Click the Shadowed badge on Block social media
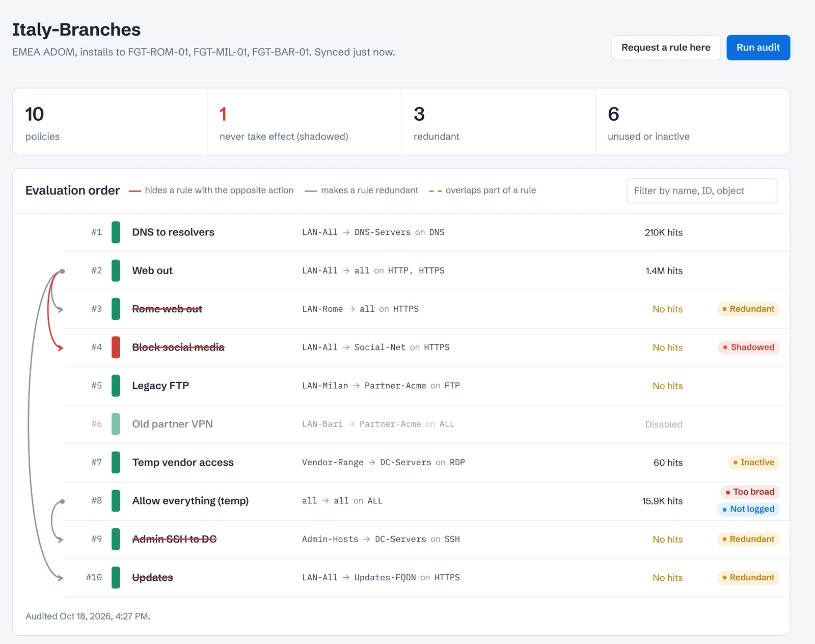The image size is (815, 644). tap(749, 347)
